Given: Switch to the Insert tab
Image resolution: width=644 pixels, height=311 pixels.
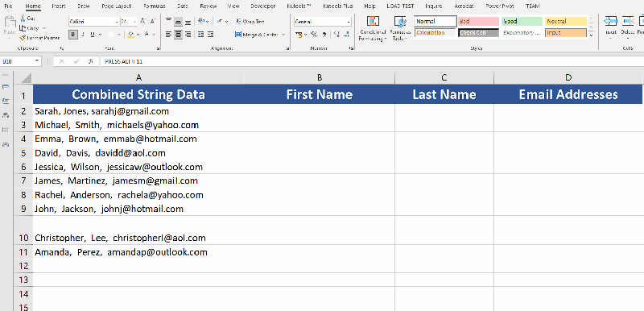Looking at the screenshot, I should click(x=58, y=6).
